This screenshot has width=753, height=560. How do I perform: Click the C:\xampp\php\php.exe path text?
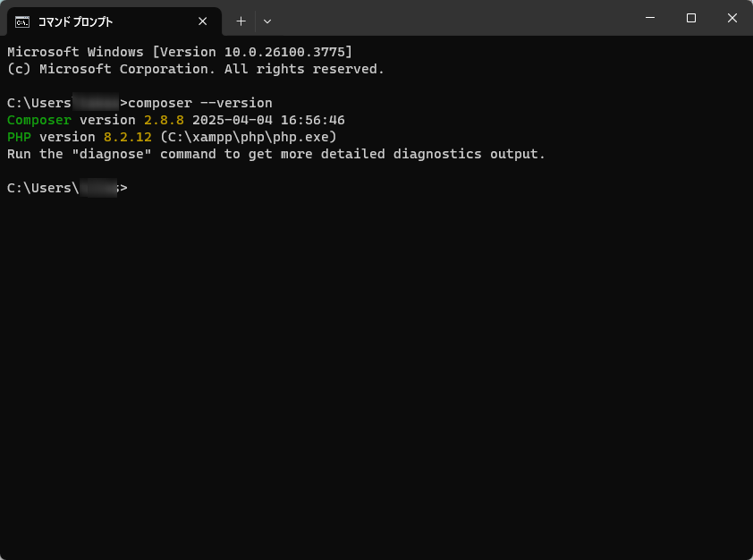[x=248, y=137]
